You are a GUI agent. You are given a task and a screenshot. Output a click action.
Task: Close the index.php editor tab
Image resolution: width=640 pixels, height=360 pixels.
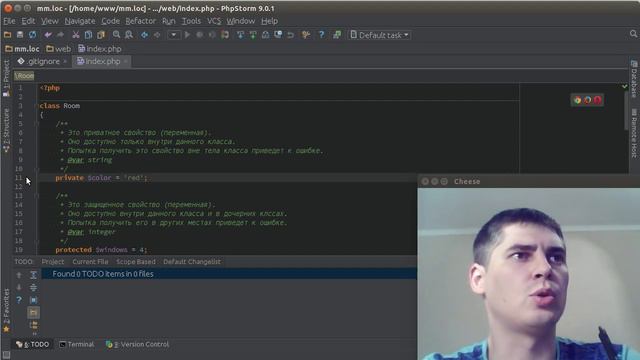[126, 62]
